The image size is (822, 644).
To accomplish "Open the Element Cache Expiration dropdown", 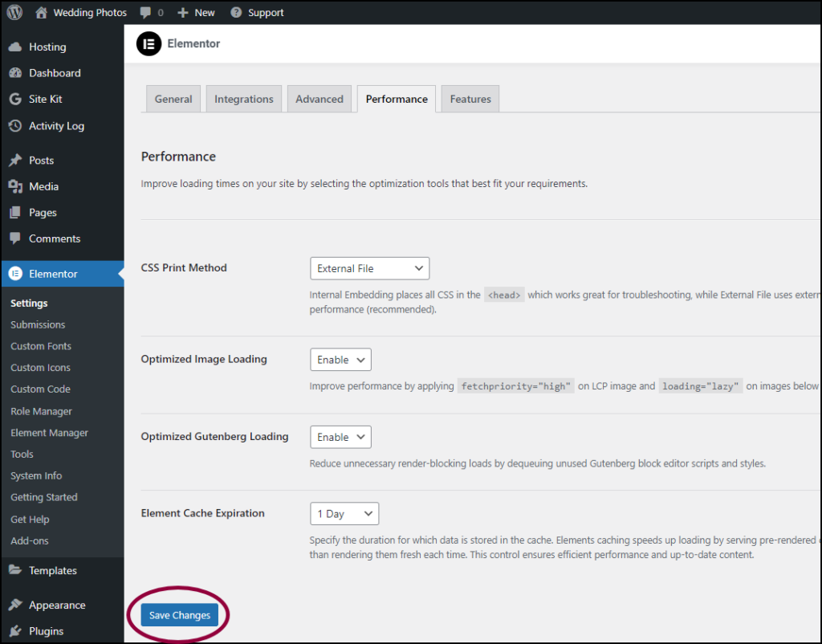I will coord(344,513).
